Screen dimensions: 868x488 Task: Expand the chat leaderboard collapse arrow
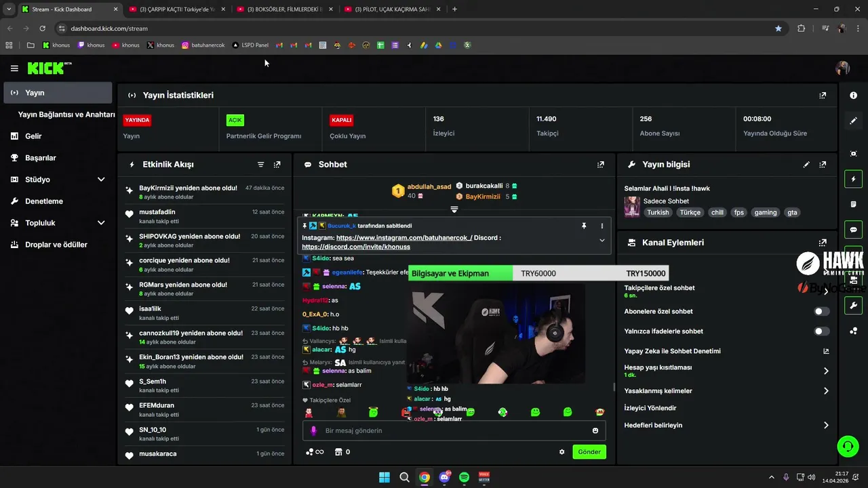point(454,209)
